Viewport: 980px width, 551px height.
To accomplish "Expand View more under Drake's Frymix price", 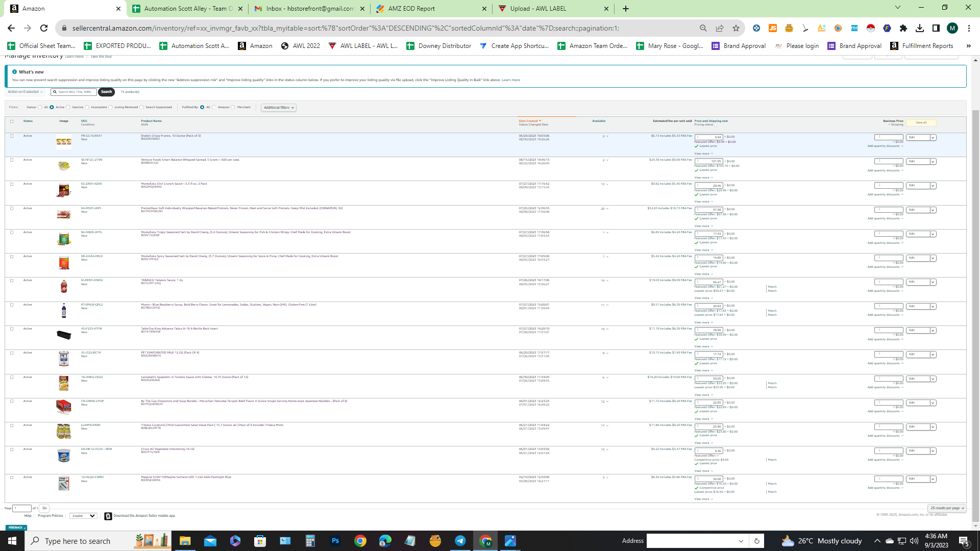I will click(703, 154).
